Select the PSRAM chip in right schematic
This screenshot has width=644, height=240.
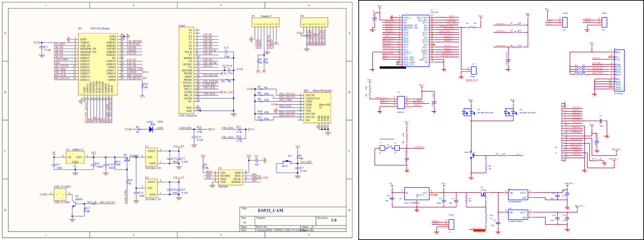(x=401, y=103)
